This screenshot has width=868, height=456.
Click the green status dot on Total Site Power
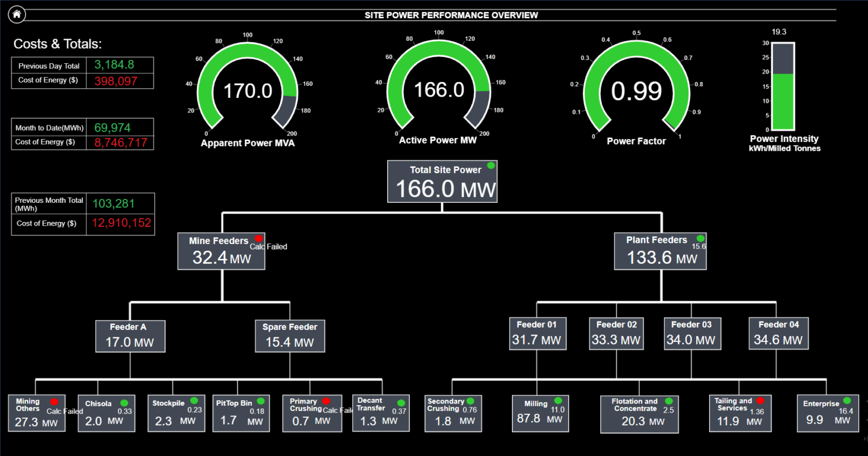click(x=491, y=166)
